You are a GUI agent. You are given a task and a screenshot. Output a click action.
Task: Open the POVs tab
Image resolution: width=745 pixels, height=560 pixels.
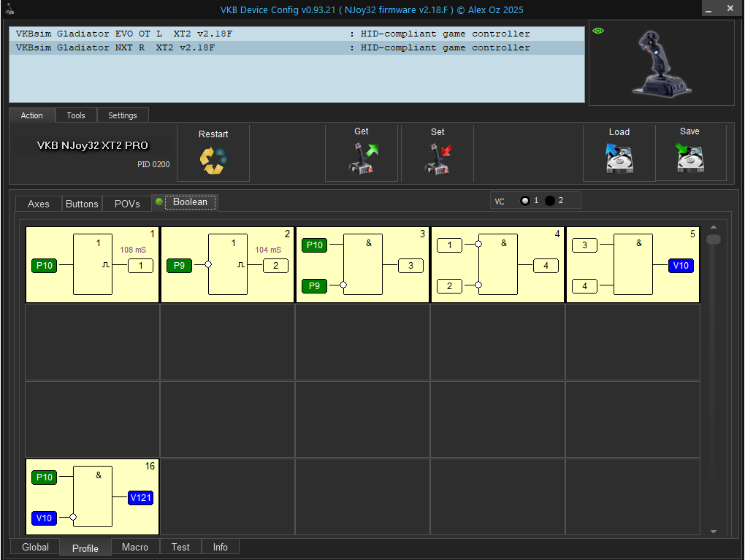pyautogui.click(x=127, y=204)
